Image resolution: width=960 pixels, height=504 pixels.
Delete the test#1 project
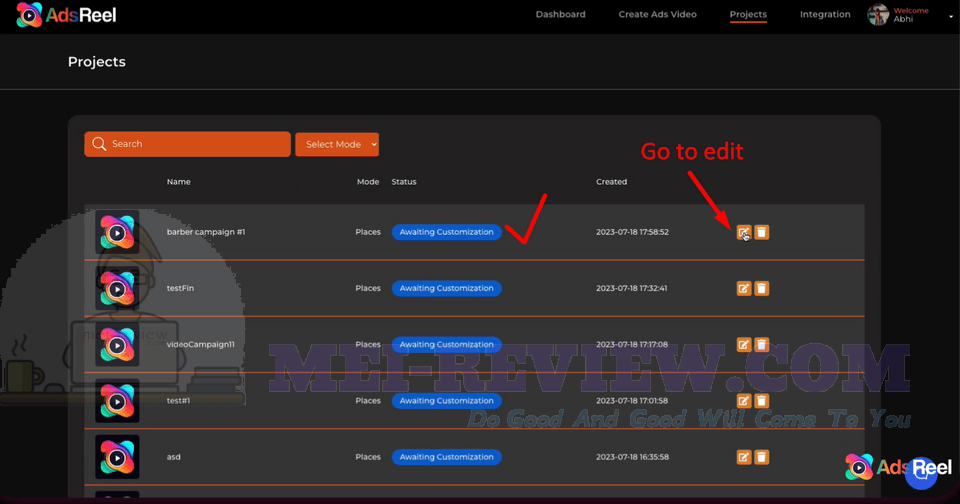click(762, 401)
